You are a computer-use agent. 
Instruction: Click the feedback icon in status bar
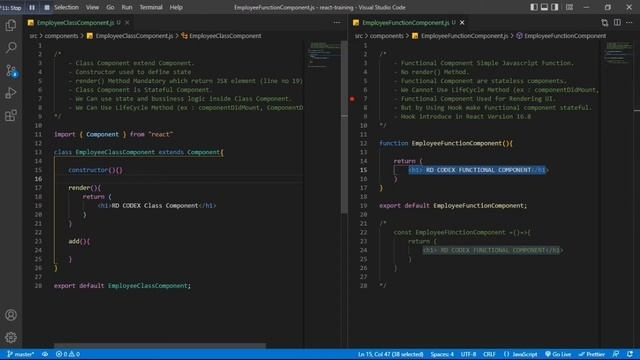coord(616,354)
